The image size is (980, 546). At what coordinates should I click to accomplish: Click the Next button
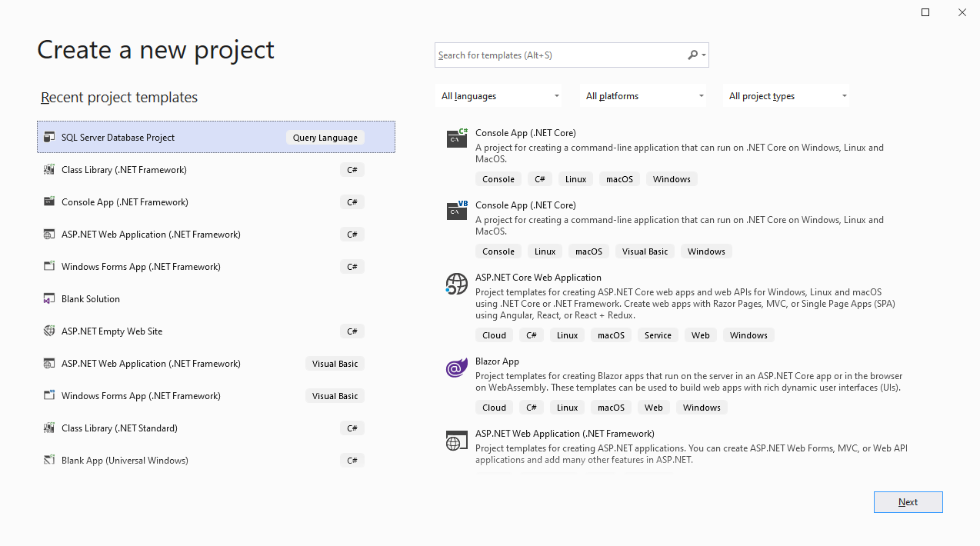[908, 502]
